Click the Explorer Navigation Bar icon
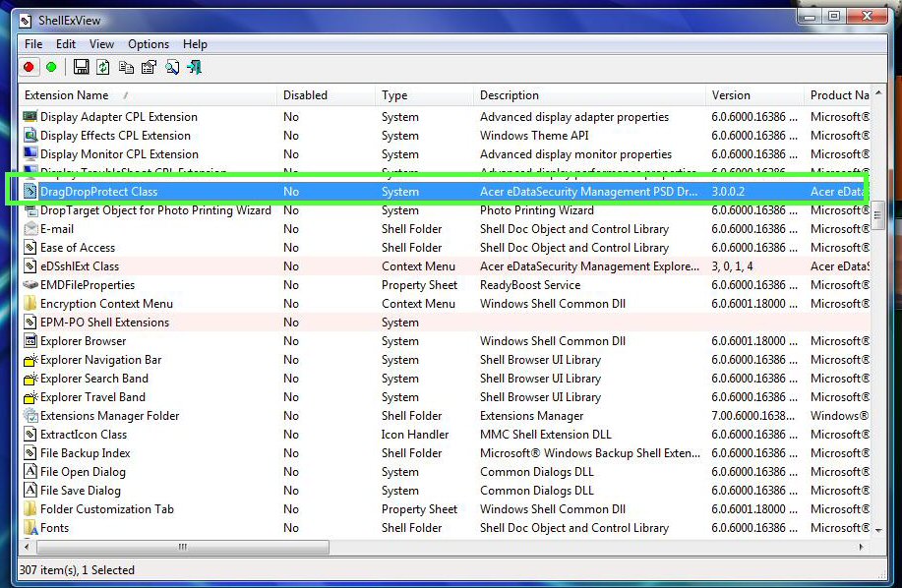Screen dimensions: 902x588 (30, 360)
